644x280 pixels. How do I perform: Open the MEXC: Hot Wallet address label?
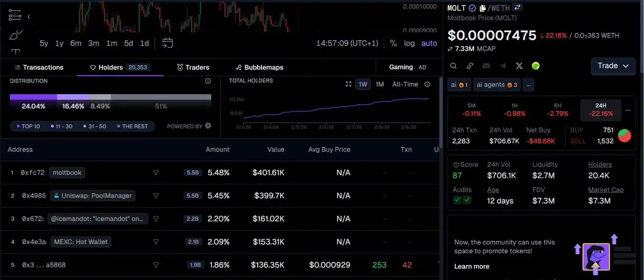[80, 242]
